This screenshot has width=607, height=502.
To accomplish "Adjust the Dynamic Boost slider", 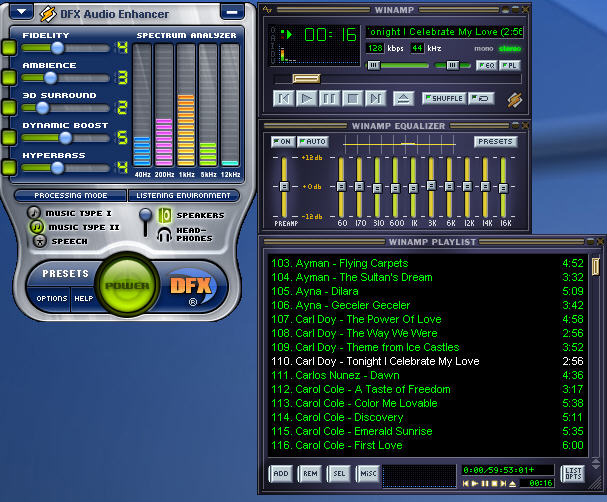I will click(x=65, y=137).
